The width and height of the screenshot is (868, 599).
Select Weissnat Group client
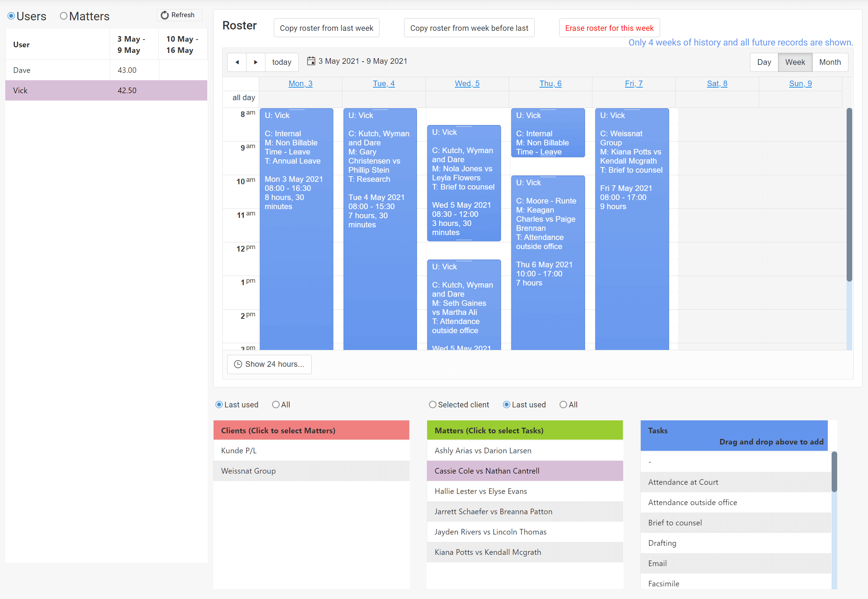(311, 471)
